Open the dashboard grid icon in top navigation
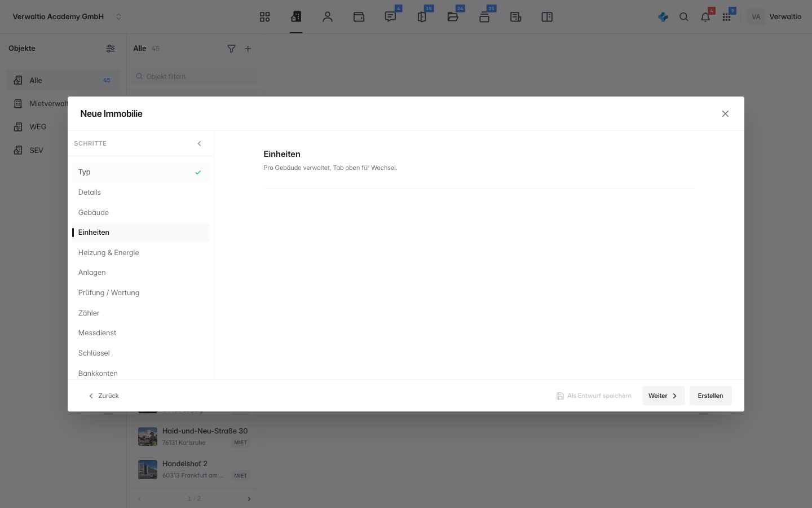This screenshot has width=812, height=508. [x=265, y=17]
